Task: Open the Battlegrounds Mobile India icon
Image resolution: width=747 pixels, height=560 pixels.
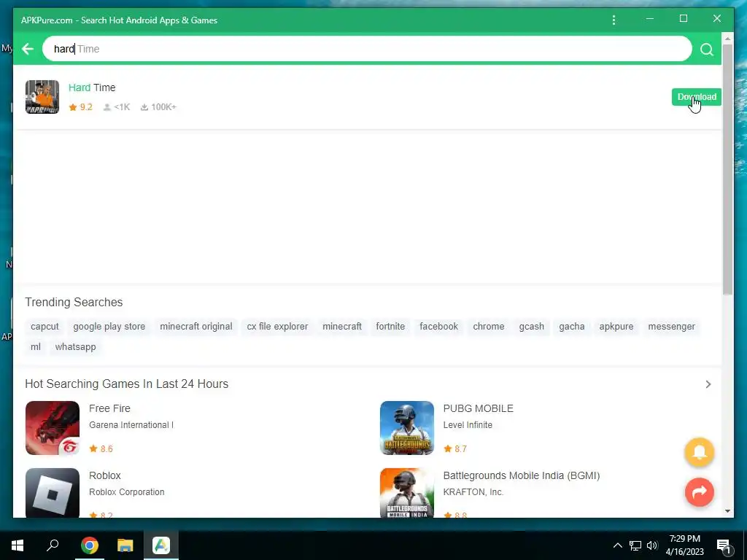Action: pos(407,493)
